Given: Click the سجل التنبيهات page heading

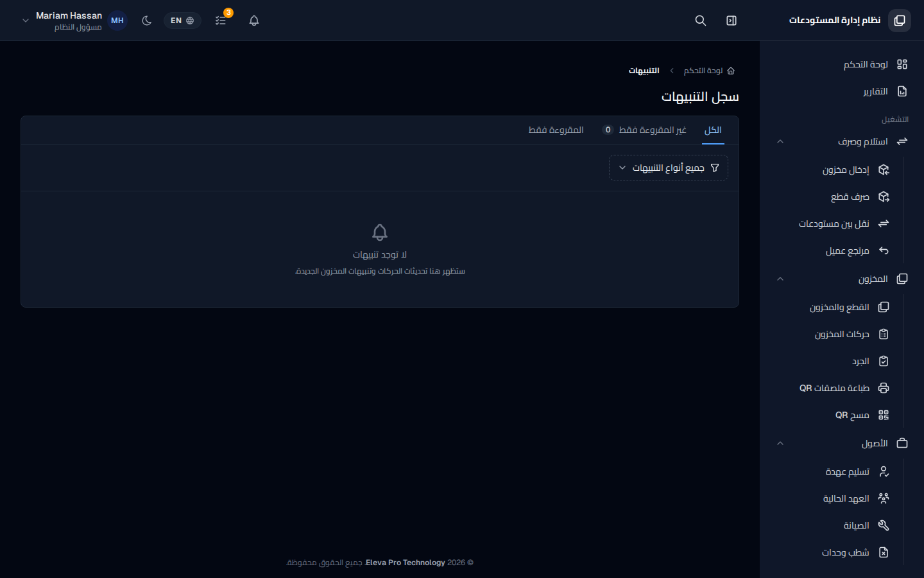Looking at the screenshot, I should pyautogui.click(x=700, y=96).
